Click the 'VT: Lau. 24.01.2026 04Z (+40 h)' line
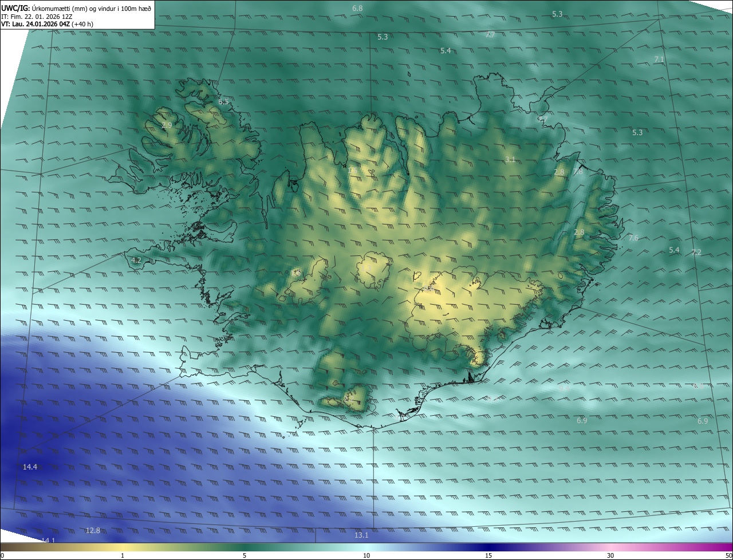This screenshot has height=560, width=733. (47, 24)
